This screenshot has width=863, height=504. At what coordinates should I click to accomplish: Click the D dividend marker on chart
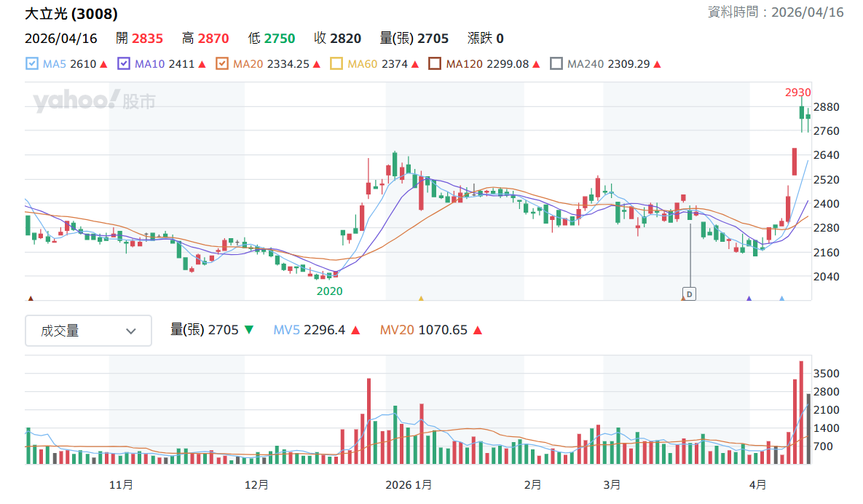(x=689, y=294)
